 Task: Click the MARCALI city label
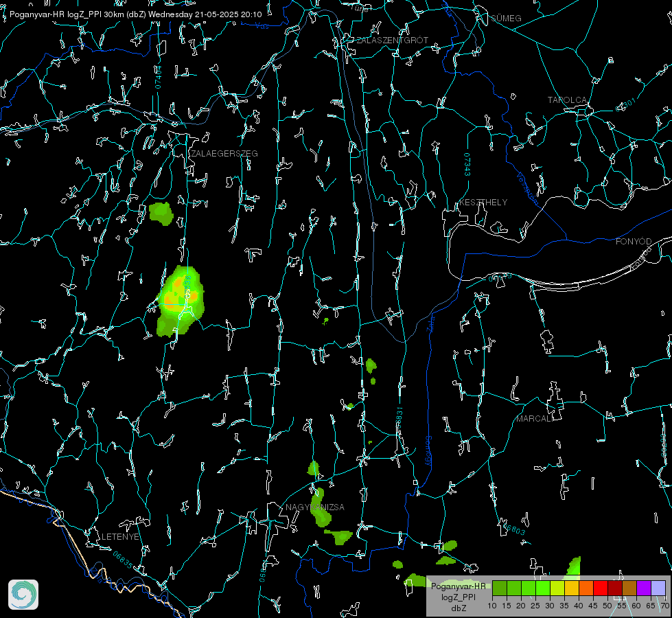[x=533, y=419]
